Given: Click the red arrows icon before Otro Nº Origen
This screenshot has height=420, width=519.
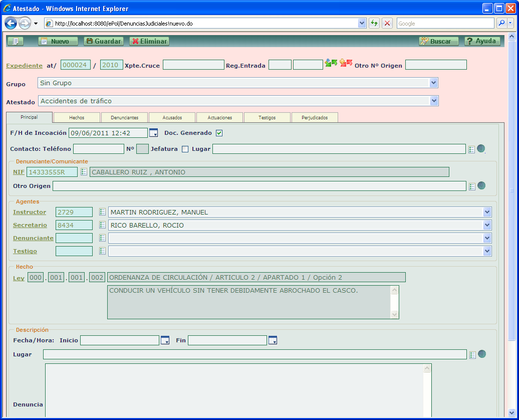Looking at the screenshot, I should (346, 63).
